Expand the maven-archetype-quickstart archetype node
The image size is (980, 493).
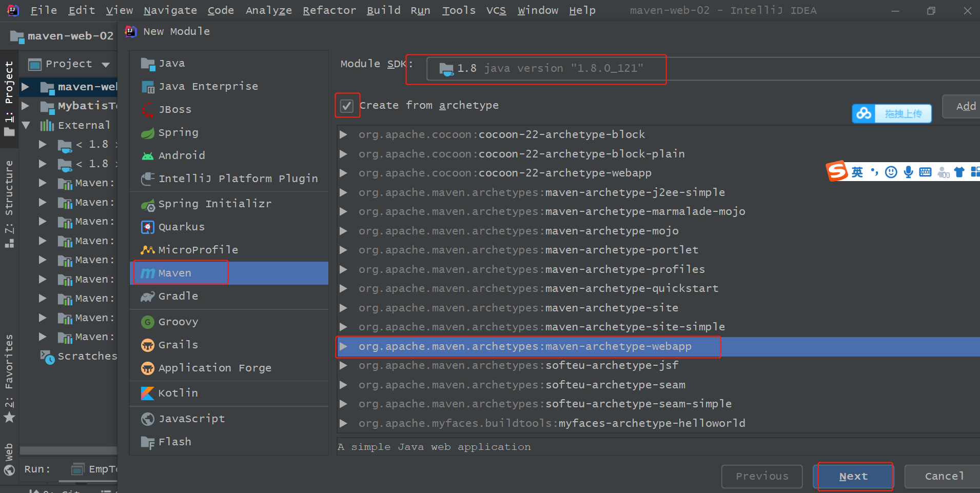click(343, 289)
